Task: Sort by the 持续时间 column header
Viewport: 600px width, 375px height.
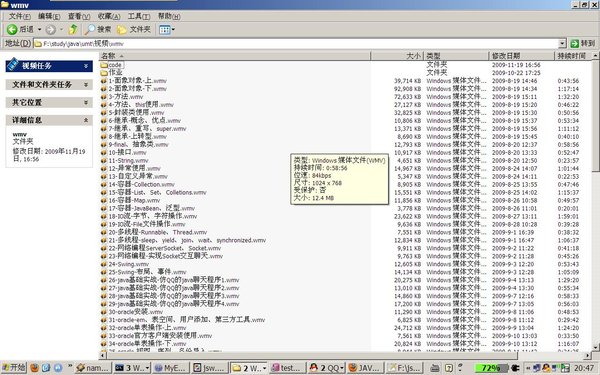Action: [573, 56]
